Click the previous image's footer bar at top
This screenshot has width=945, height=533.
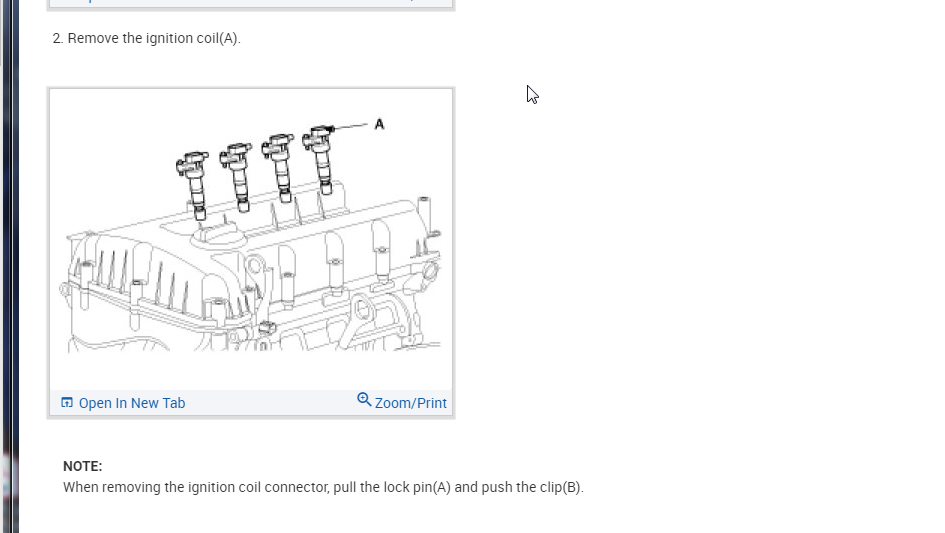pos(251,3)
